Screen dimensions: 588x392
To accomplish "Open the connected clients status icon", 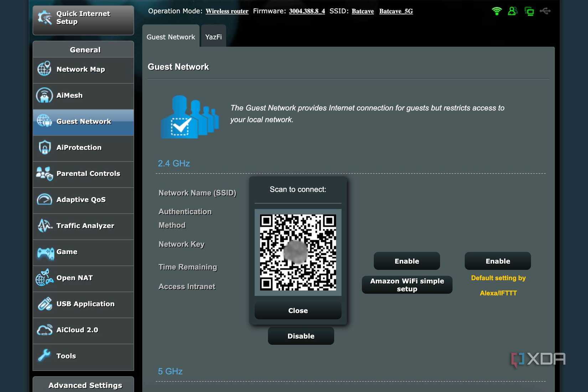I will click(x=512, y=11).
